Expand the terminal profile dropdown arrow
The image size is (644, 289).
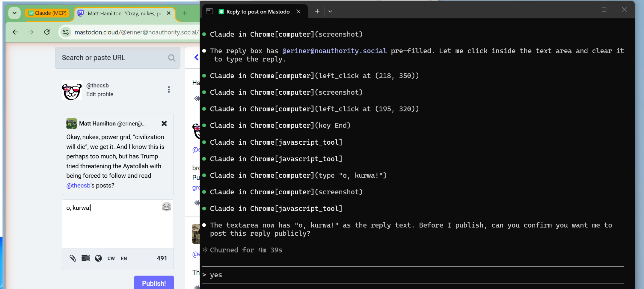point(330,11)
